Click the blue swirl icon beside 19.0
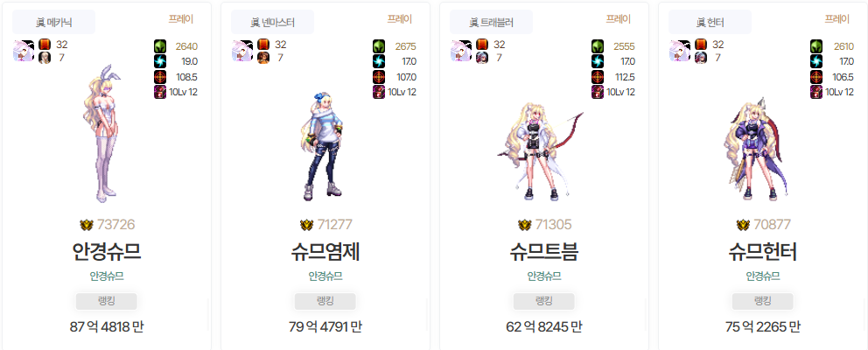Image resolution: width=868 pixels, height=350 pixels. coord(160,61)
